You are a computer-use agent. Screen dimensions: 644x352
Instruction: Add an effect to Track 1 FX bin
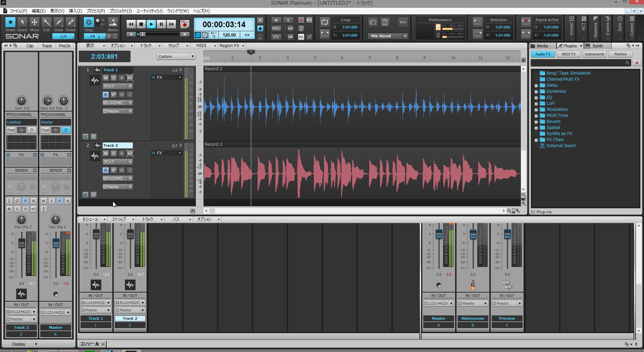[x=180, y=77]
